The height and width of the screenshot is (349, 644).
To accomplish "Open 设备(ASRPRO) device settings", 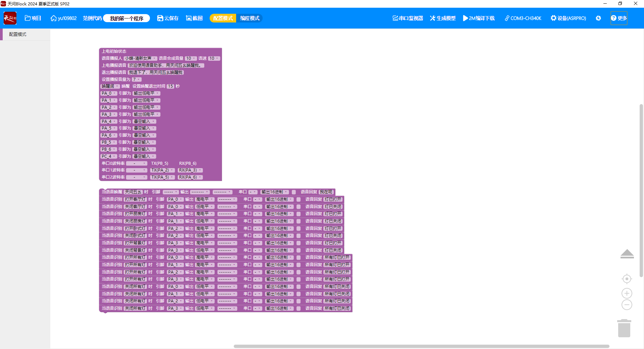I will [568, 18].
